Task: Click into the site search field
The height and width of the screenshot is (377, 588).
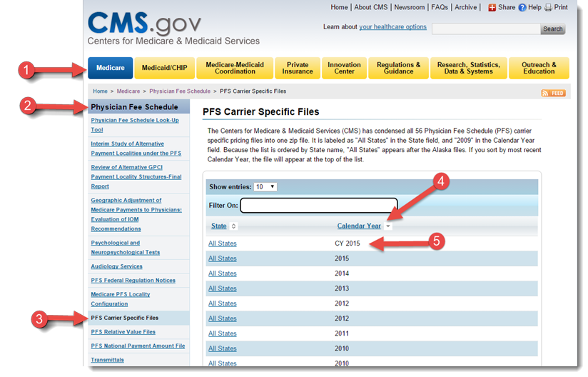Action: click(x=486, y=29)
